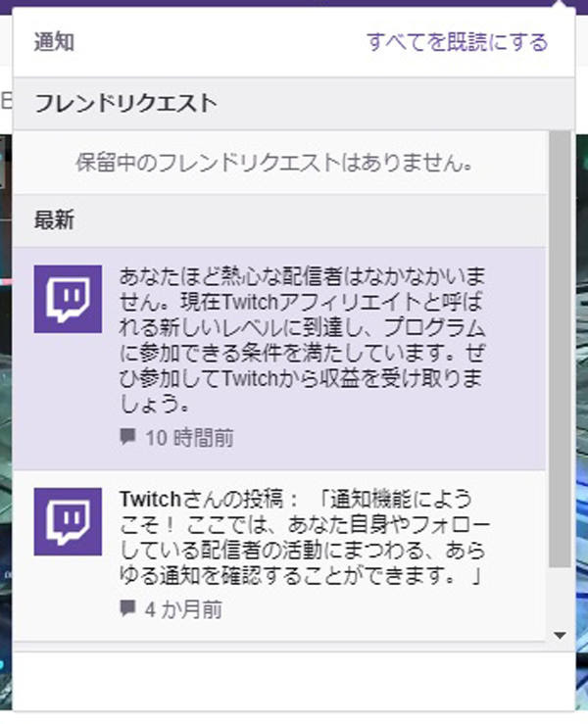Click the Twitch icon beside the Twitchさんの投稿 notification
This screenshot has width=588, height=724.
pos(68,521)
